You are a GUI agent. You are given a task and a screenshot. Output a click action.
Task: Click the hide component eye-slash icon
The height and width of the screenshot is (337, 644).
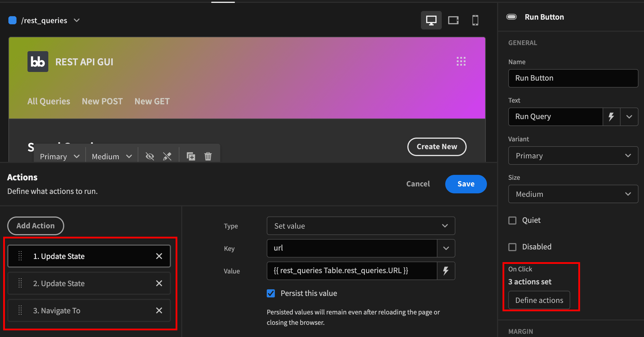click(x=150, y=156)
